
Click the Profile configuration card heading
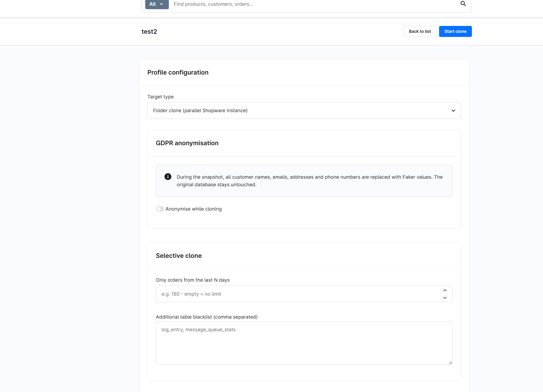tap(178, 72)
